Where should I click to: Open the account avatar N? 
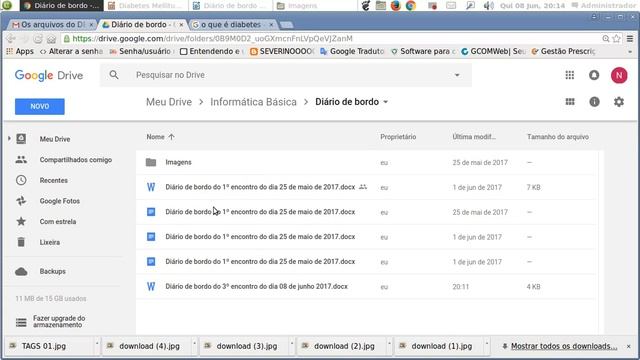click(x=619, y=75)
